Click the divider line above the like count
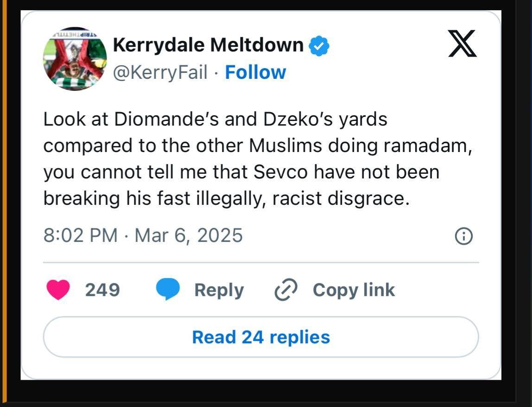This screenshot has height=407, width=532. click(x=261, y=262)
